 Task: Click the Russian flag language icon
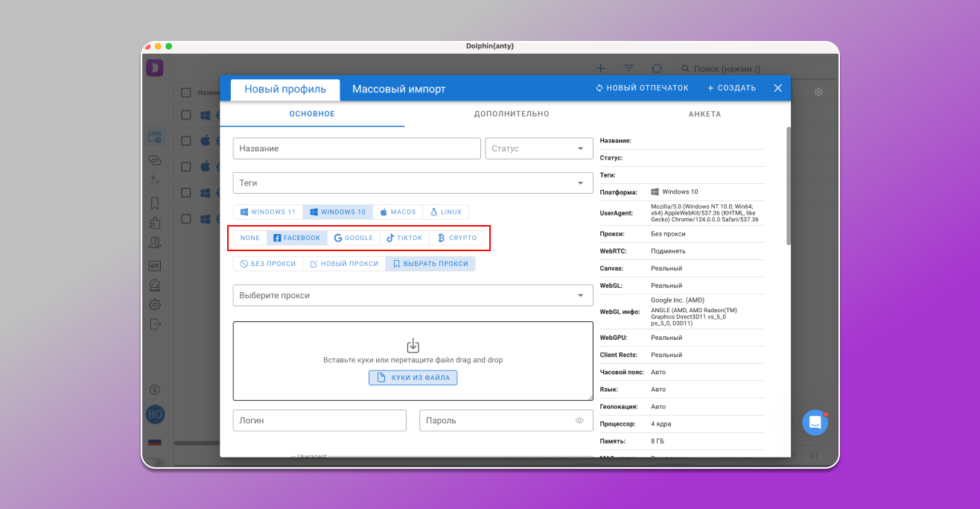pos(155,442)
